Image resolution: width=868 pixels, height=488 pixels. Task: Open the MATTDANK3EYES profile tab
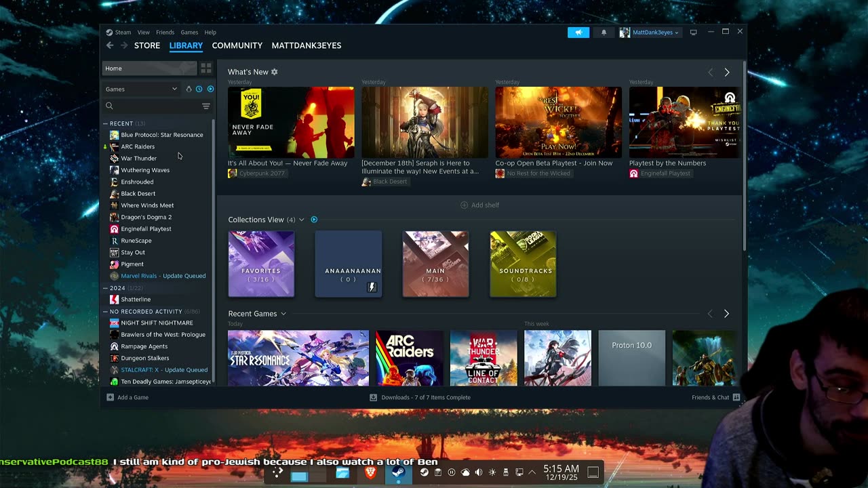click(307, 45)
